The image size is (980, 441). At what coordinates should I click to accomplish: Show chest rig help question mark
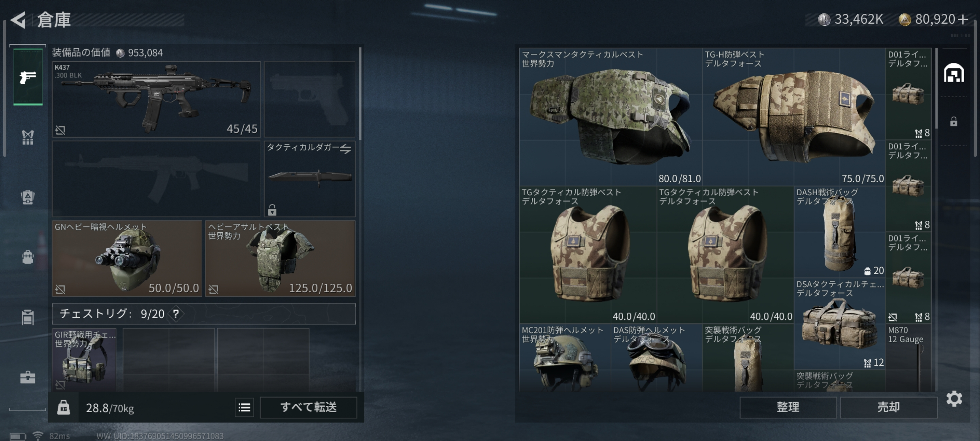click(176, 314)
